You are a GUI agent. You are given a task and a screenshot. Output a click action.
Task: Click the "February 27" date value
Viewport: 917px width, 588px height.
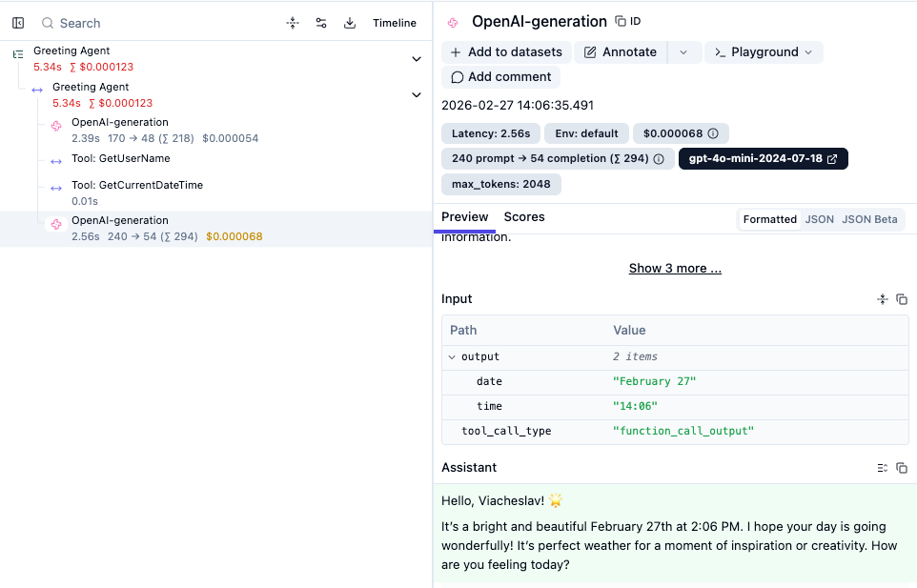[655, 381]
